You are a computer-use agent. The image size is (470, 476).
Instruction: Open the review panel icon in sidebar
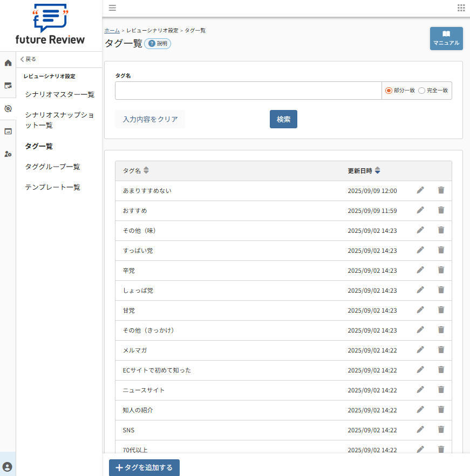click(x=7, y=85)
